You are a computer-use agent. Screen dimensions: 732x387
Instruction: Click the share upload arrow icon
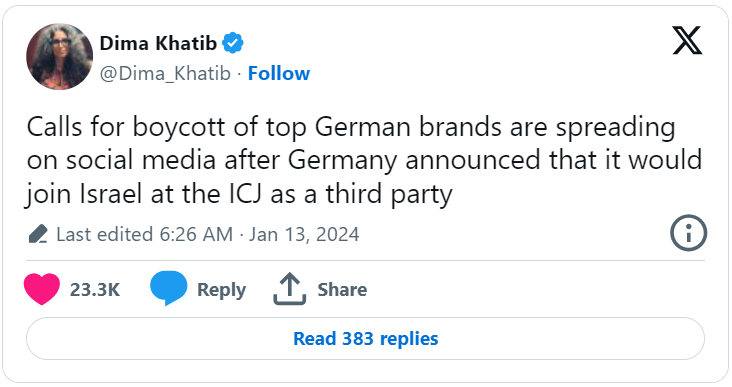click(x=289, y=289)
